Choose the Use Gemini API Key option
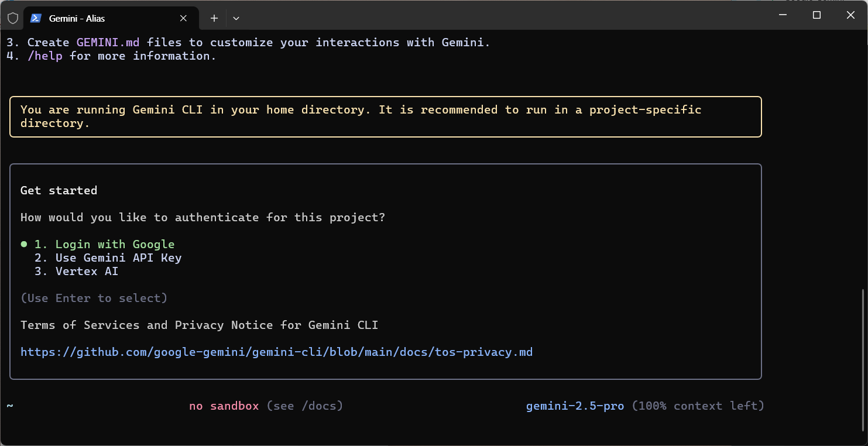 click(x=118, y=258)
